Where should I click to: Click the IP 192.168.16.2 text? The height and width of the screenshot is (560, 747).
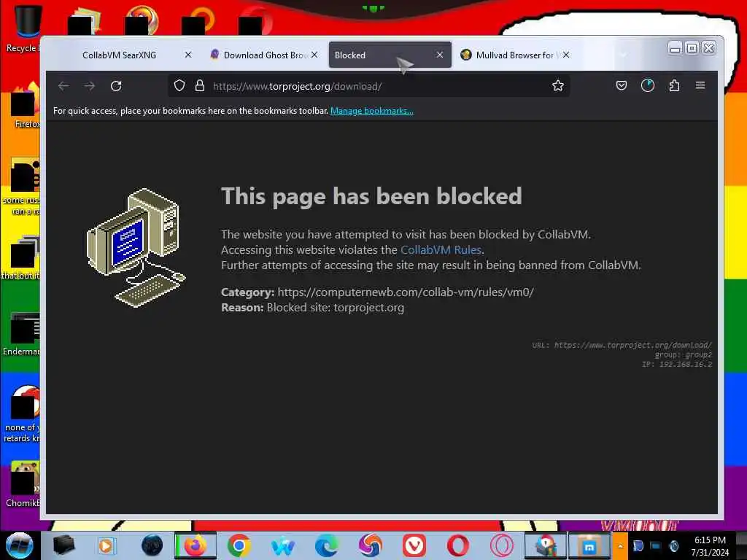tap(676, 365)
